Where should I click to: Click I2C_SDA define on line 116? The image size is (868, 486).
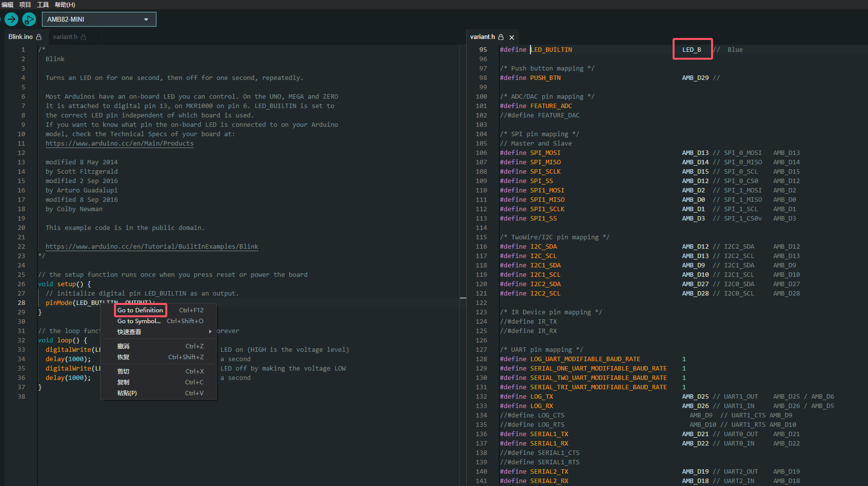(x=544, y=247)
